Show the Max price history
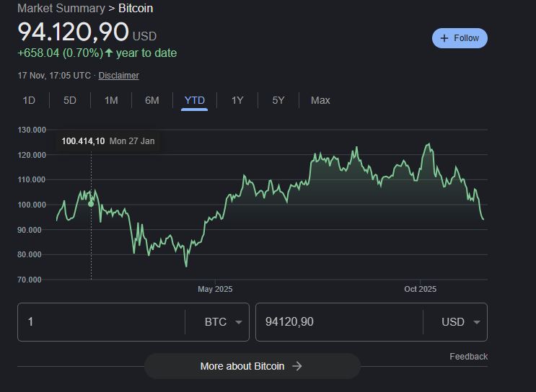536x392 pixels. click(x=320, y=100)
